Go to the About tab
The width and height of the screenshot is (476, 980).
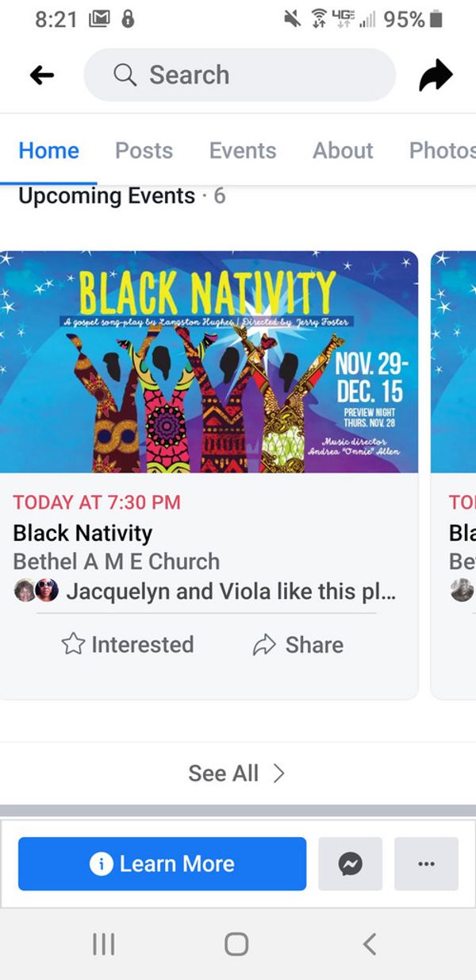coord(343,150)
